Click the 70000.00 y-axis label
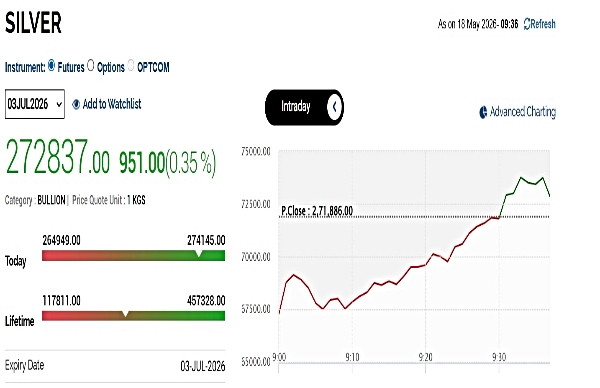The width and height of the screenshot is (600, 388). [x=256, y=257]
